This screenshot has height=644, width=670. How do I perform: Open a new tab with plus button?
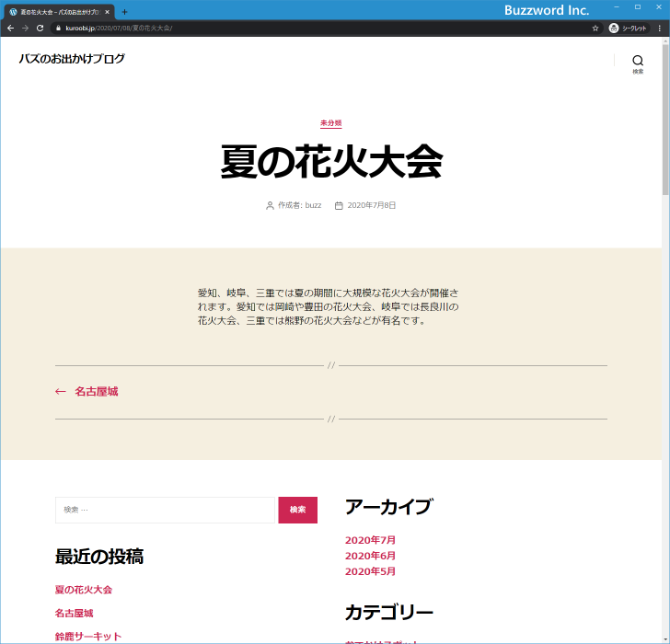click(124, 12)
